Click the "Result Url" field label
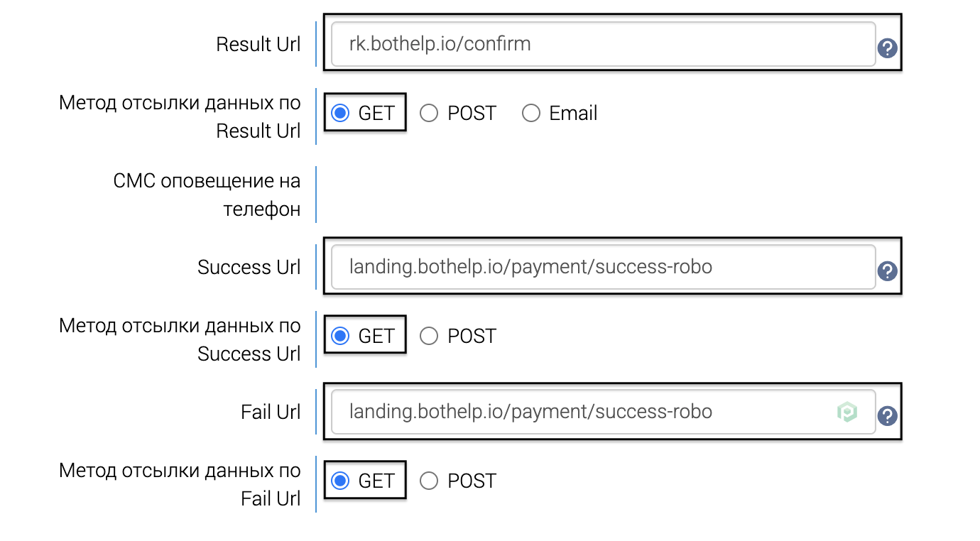The height and width of the screenshot is (541, 980). point(258,44)
